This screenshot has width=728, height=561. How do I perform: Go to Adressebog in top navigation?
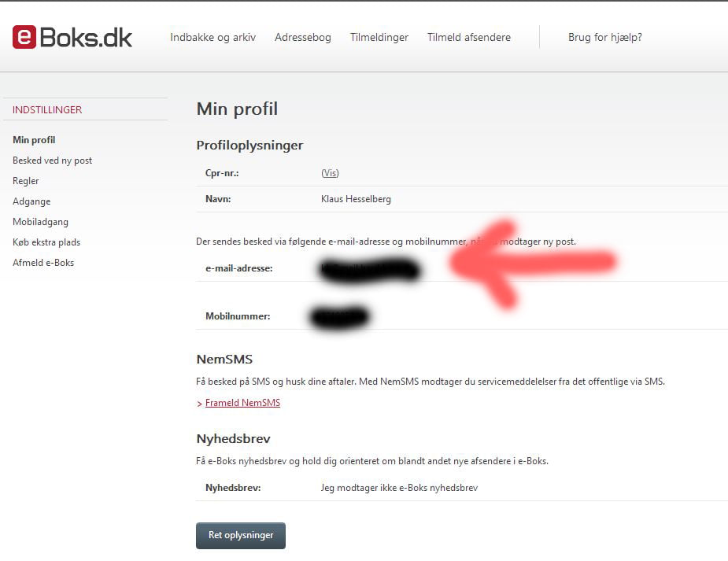(x=303, y=37)
